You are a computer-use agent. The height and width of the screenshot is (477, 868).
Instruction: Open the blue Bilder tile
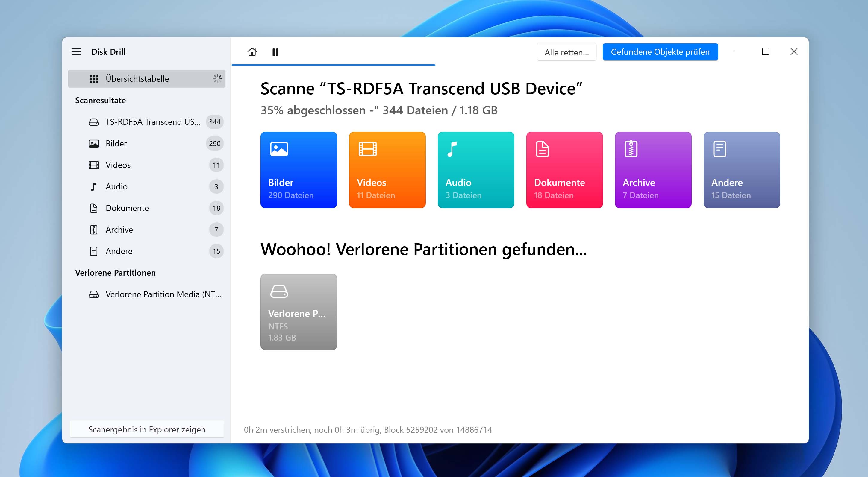[299, 170]
